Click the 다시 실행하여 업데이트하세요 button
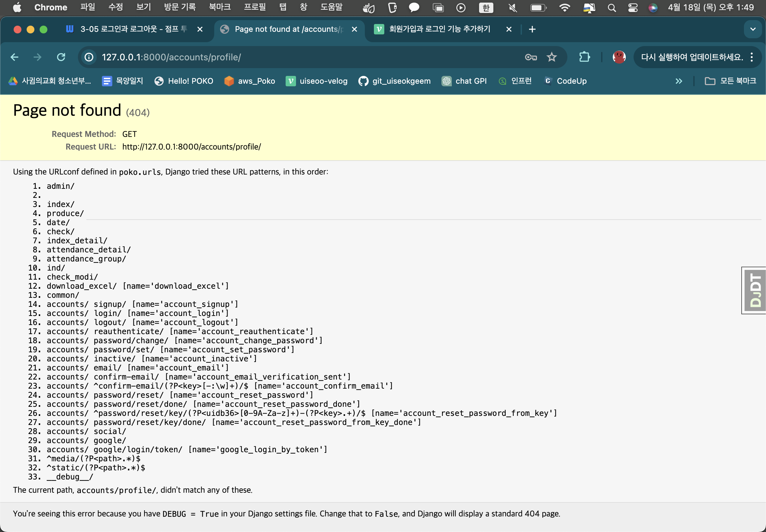 click(692, 57)
